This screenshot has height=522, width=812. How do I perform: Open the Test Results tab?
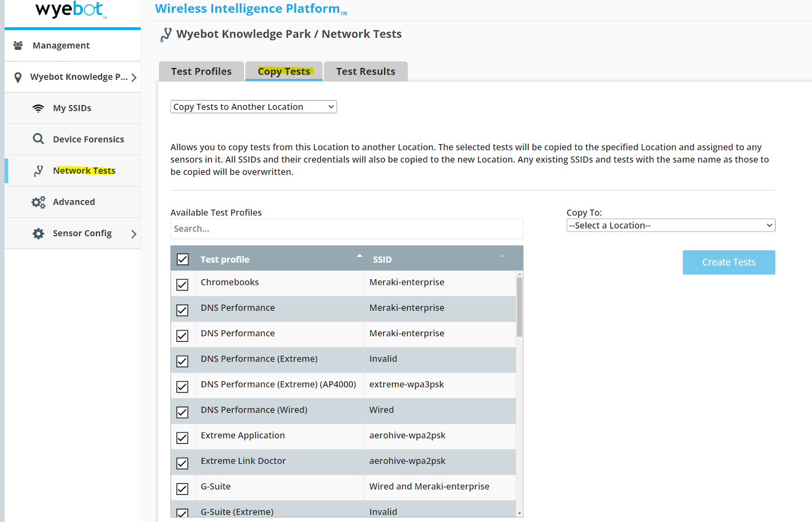[x=365, y=72]
